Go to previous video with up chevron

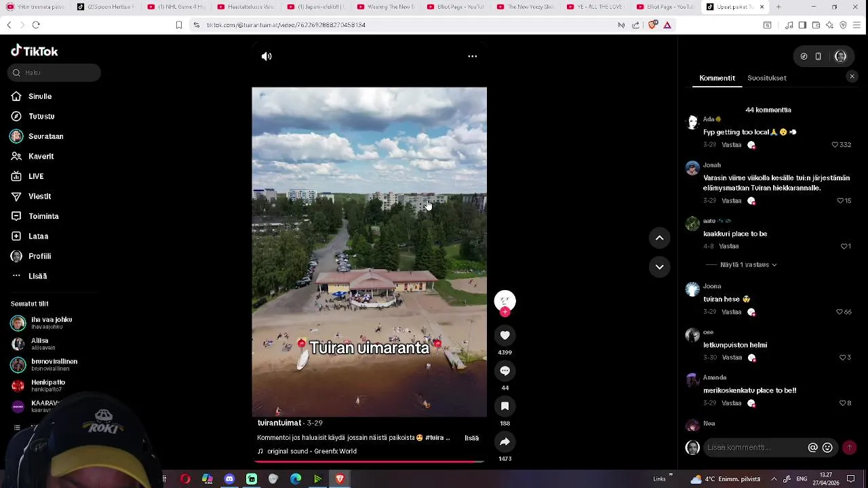click(x=659, y=238)
